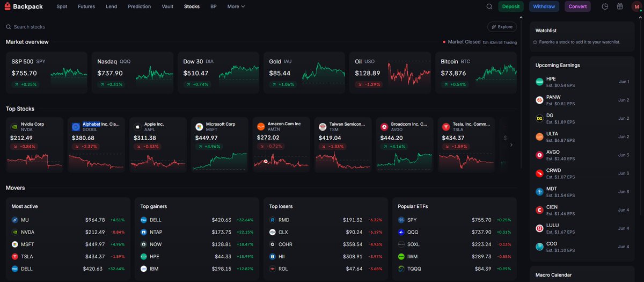Open the clock history icon

pos(605,6)
